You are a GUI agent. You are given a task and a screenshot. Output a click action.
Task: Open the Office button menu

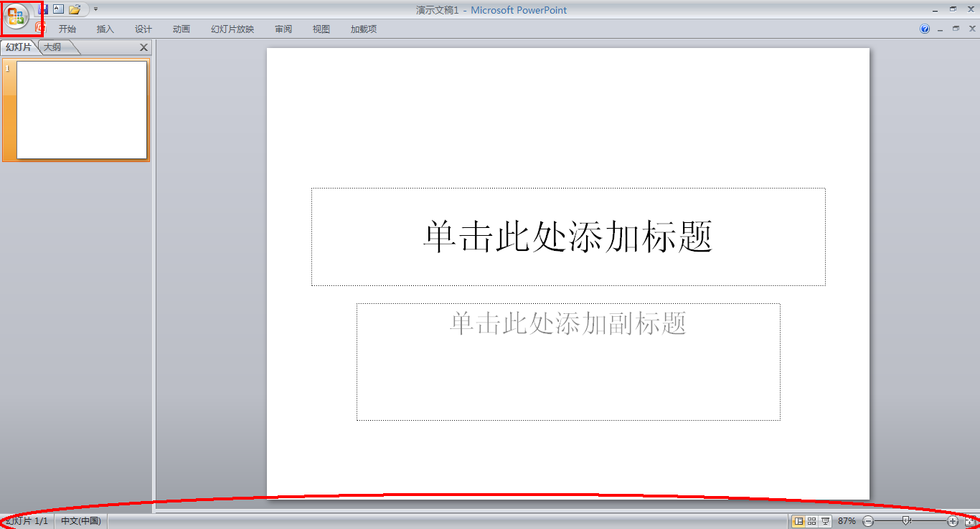pos(16,16)
